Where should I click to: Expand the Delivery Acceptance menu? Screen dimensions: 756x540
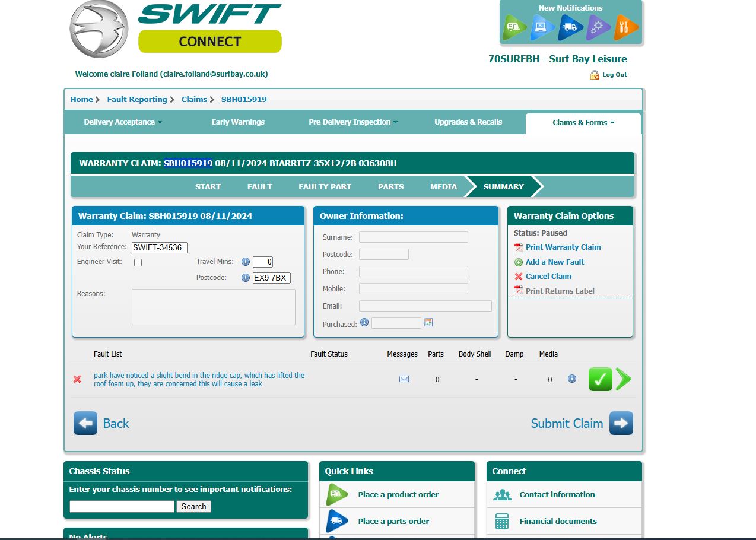[123, 122]
